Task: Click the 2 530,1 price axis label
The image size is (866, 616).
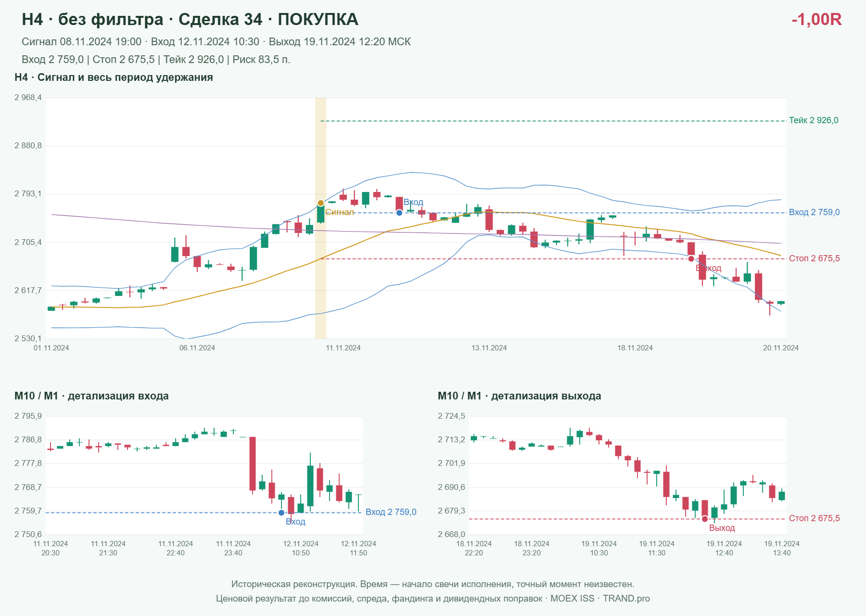Action: click(28, 338)
